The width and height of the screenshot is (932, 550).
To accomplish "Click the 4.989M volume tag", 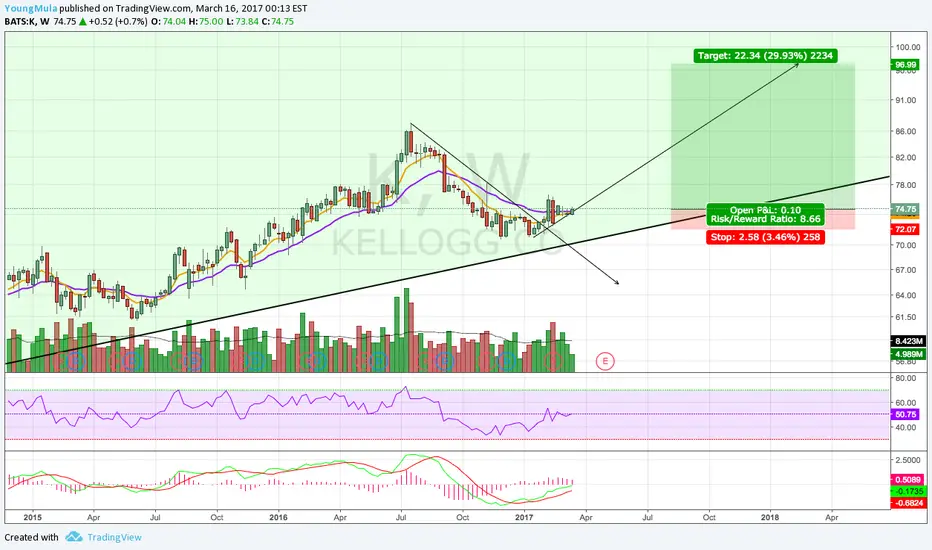I will (x=909, y=354).
